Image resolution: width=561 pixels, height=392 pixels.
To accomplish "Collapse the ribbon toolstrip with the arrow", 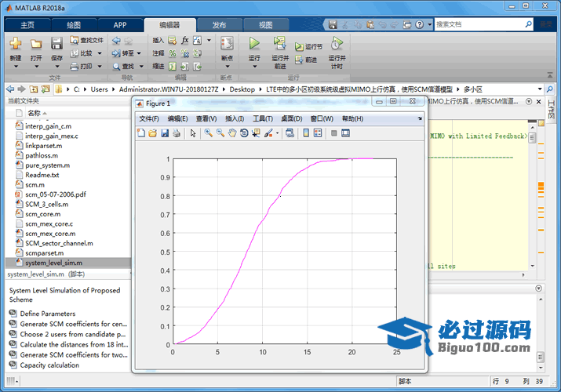I will [550, 75].
